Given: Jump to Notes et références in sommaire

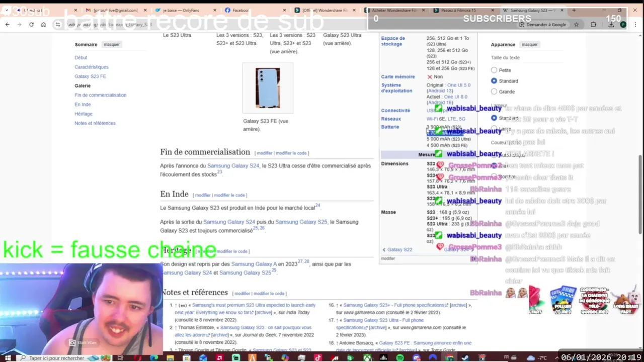Looking at the screenshot, I should coord(95,123).
